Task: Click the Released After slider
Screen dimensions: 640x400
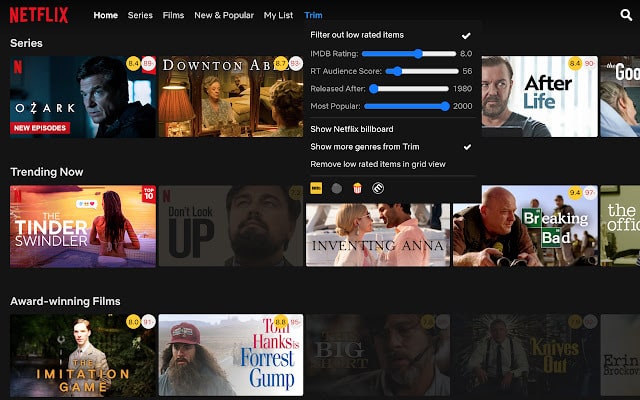Action: (x=409, y=89)
